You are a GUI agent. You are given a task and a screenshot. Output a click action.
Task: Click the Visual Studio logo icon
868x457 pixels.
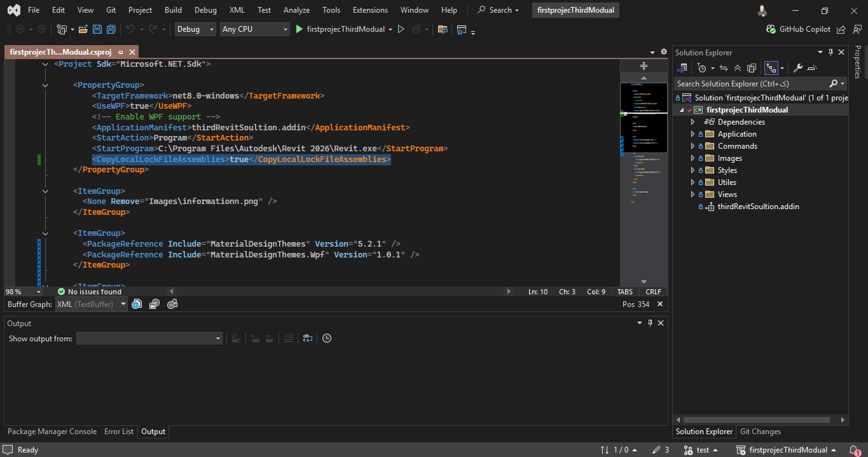tap(13, 10)
